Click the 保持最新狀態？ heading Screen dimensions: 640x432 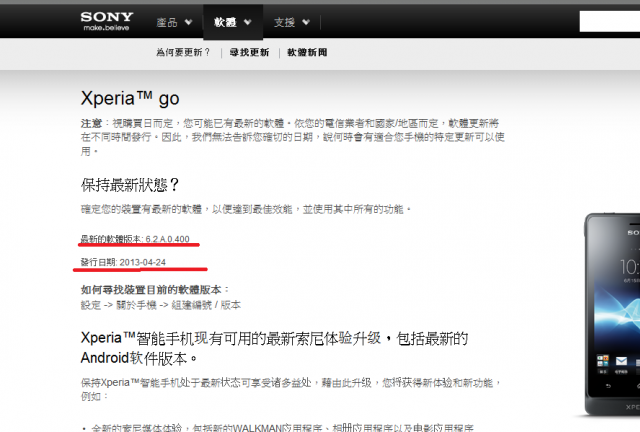[130, 185]
